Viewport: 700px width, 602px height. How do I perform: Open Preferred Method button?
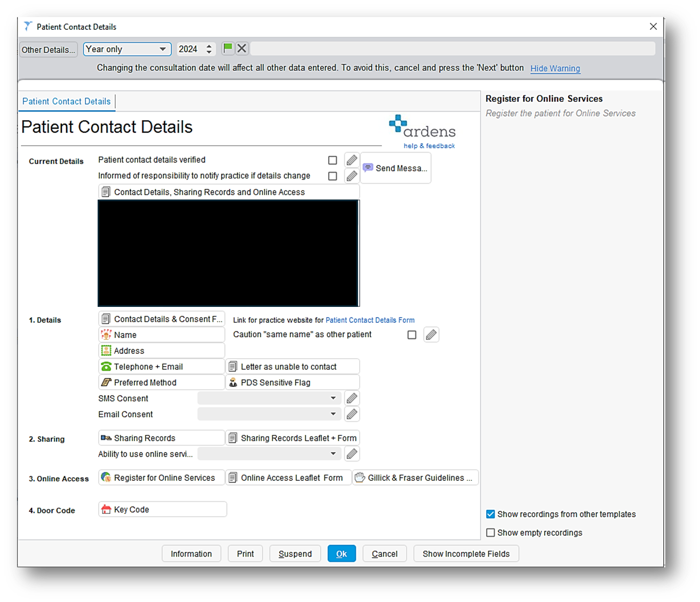[162, 382]
